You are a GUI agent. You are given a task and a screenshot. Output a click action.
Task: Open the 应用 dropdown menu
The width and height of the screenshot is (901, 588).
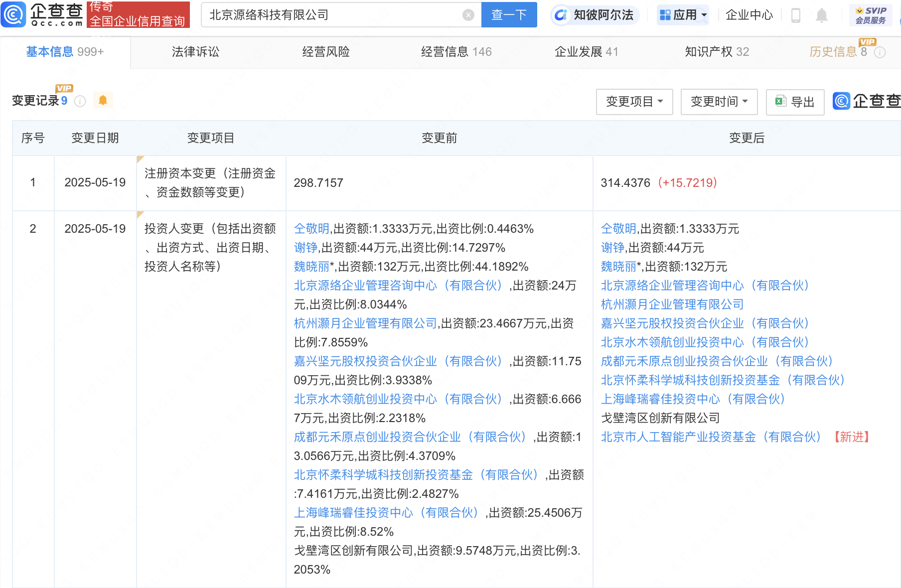click(683, 15)
